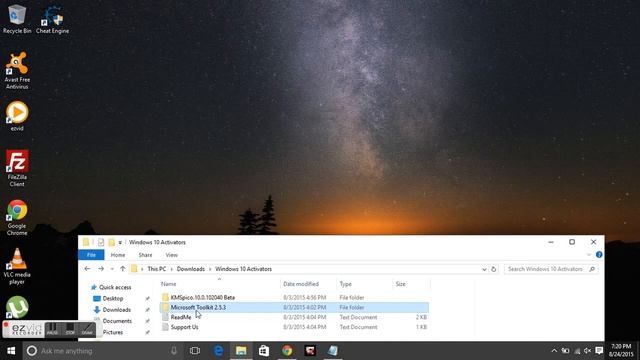Select File Explorer in the taskbar
The image size is (640, 360).
pos(241,351)
